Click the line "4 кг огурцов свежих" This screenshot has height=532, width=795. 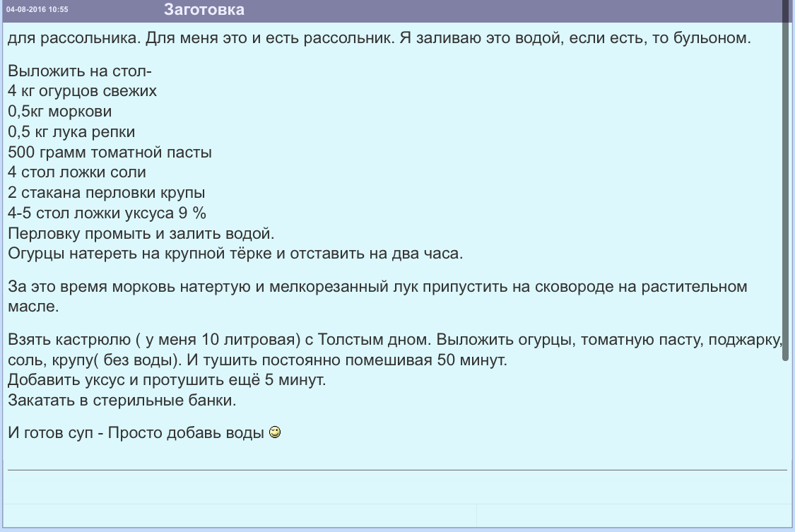[82, 91]
